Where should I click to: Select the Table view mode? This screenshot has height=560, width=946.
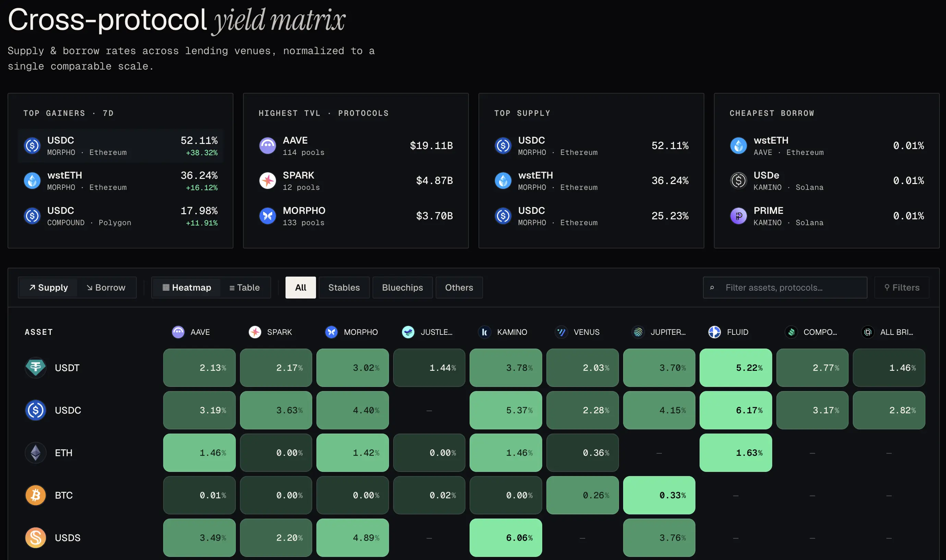click(x=244, y=288)
